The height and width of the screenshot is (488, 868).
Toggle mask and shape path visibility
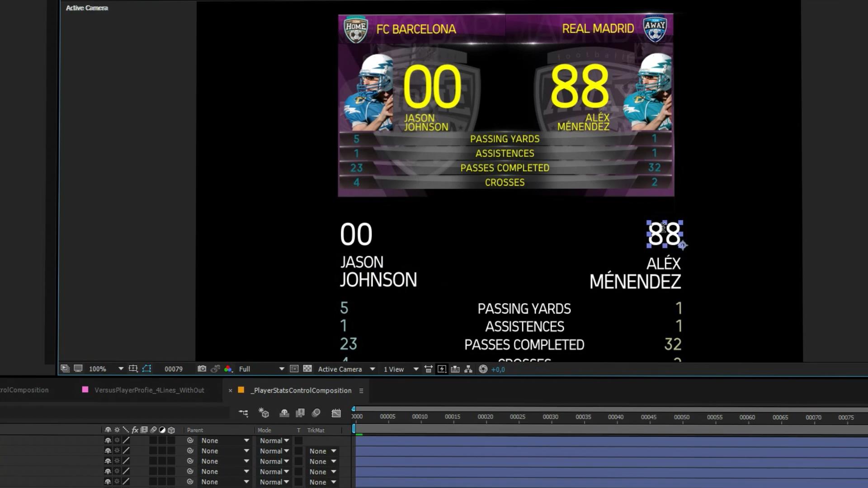pos(146,369)
